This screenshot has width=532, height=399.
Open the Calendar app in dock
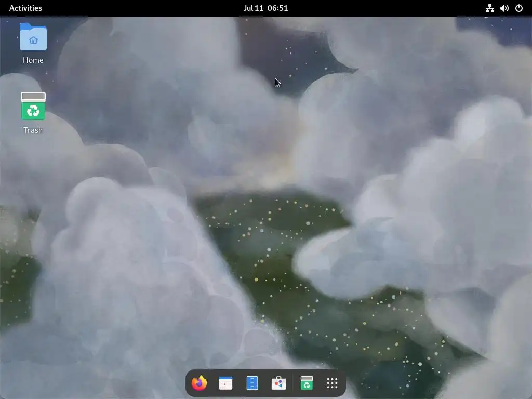point(225,383)
